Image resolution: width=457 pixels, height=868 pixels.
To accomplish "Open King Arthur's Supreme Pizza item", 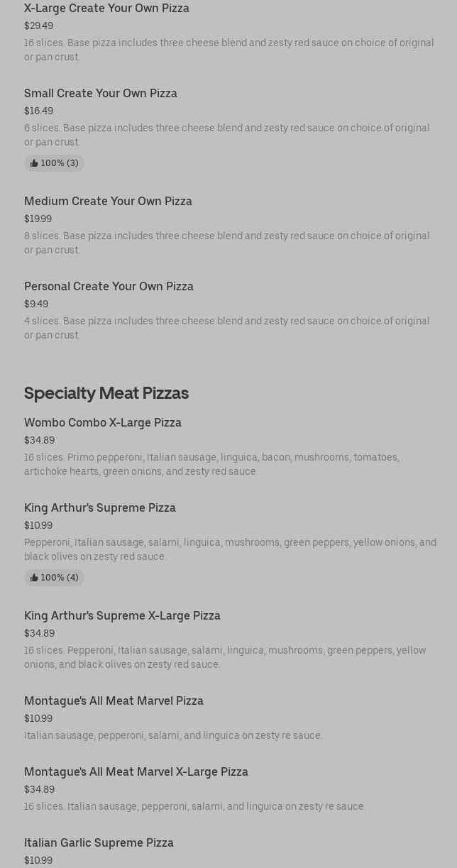I will [x=100, y=507].
